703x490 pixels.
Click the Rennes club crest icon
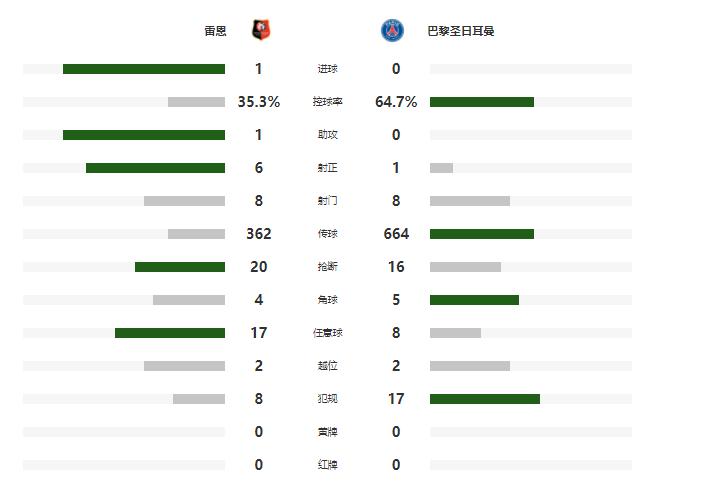point(262,31)
